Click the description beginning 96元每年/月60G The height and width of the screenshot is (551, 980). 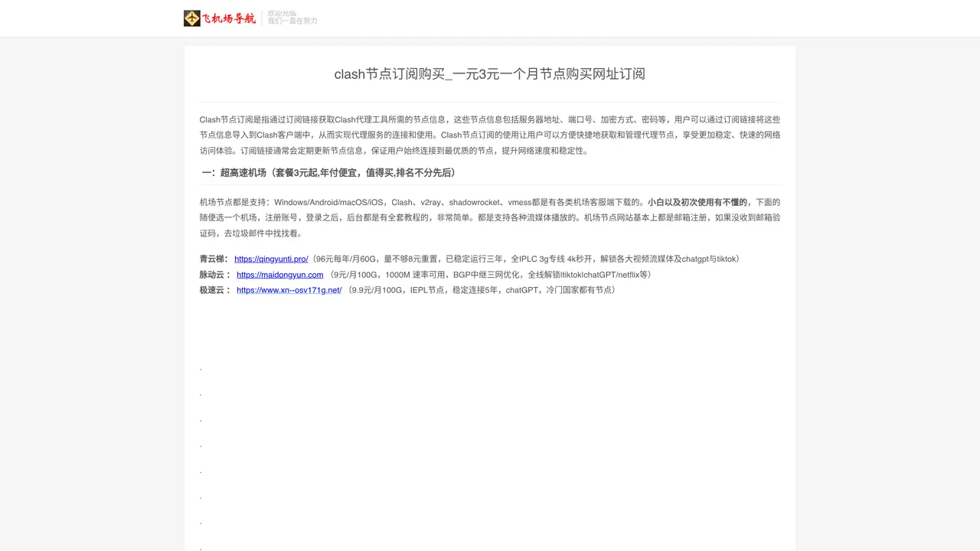tap(526, 259)
